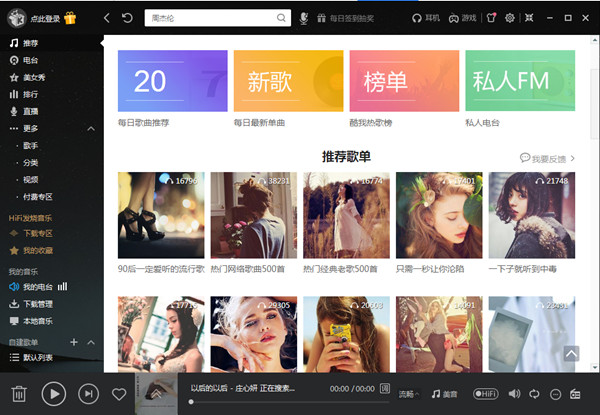The height and width of the screenshot is (415, 600).
Task: Toggle the loop playback mode icon
Action: click(535, 394)
